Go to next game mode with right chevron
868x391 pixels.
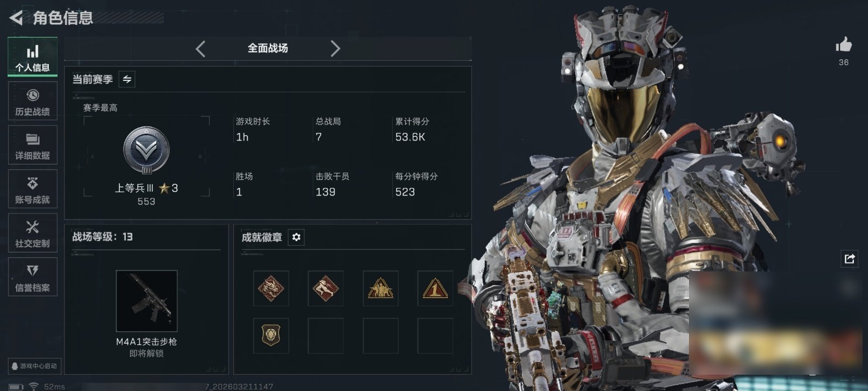(335, 49)
